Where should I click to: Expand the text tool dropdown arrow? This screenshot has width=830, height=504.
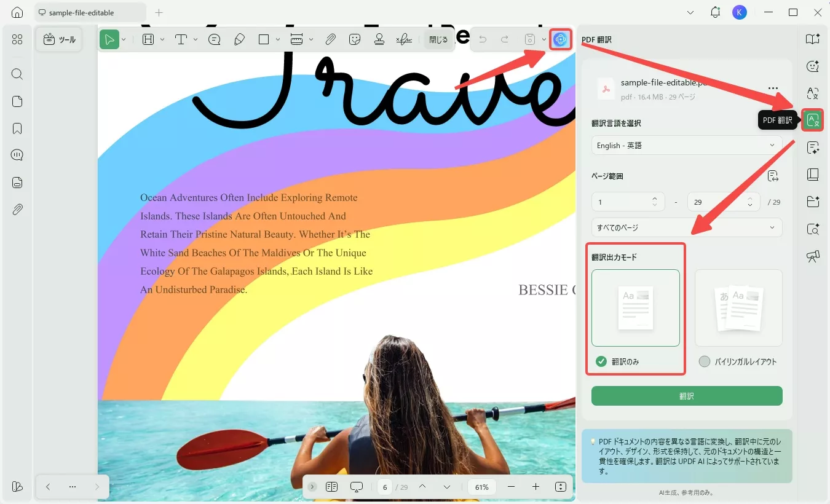(x=196, y=40)
